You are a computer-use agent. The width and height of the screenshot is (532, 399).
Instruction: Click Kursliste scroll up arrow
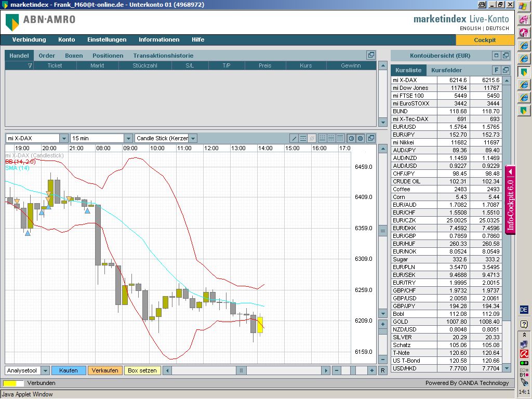point(507,81)
